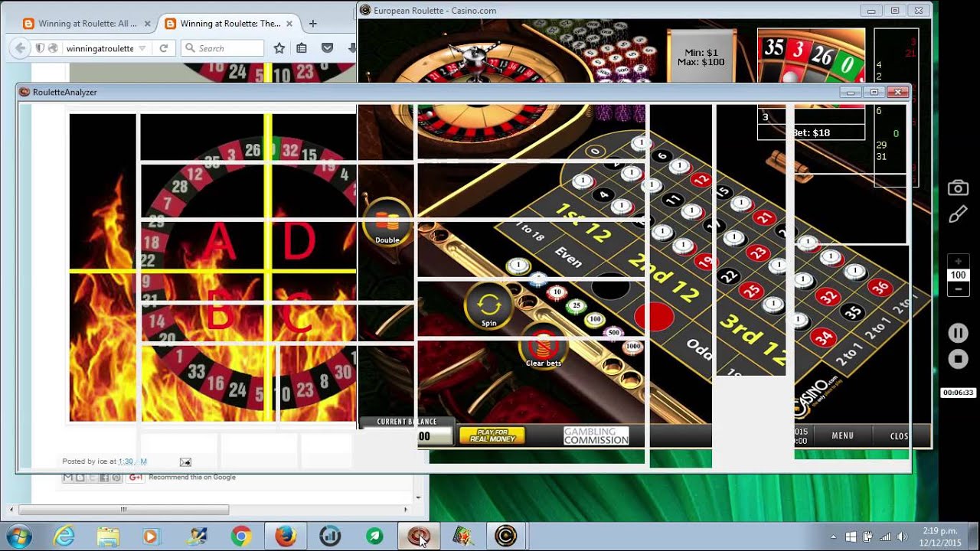Click Firefox back arrow button
This screenshot has width=980, height=551.
coord(21,48)
